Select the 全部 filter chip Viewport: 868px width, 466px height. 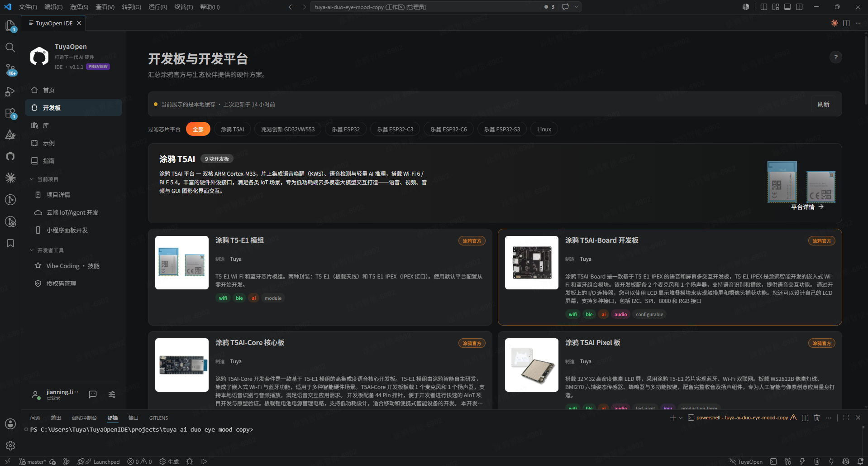coord(198,129)
